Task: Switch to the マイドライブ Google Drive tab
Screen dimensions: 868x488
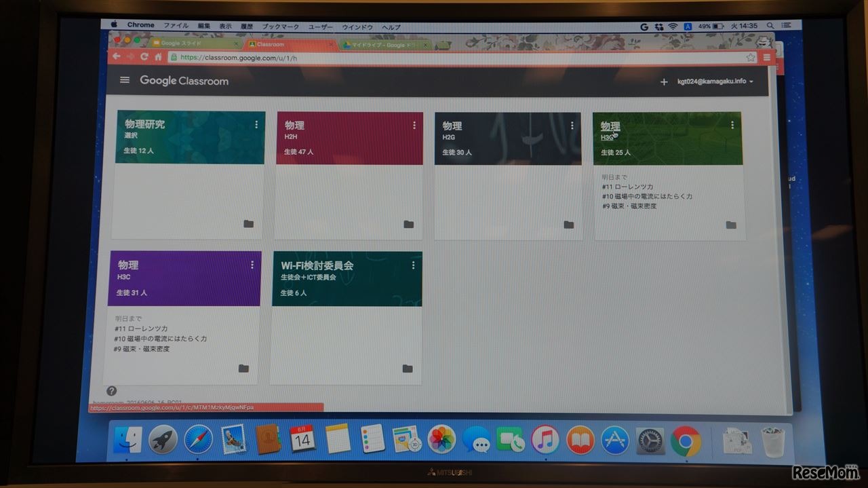Action: [x=384, y=45]
